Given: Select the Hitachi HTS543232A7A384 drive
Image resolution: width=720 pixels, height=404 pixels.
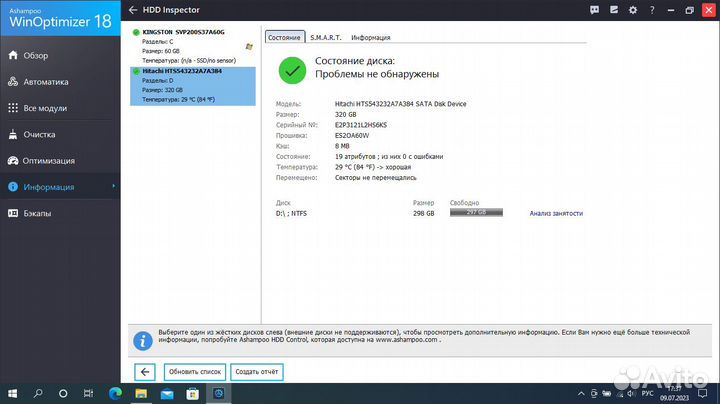Looking at the screenshot, I should [193, 86].
